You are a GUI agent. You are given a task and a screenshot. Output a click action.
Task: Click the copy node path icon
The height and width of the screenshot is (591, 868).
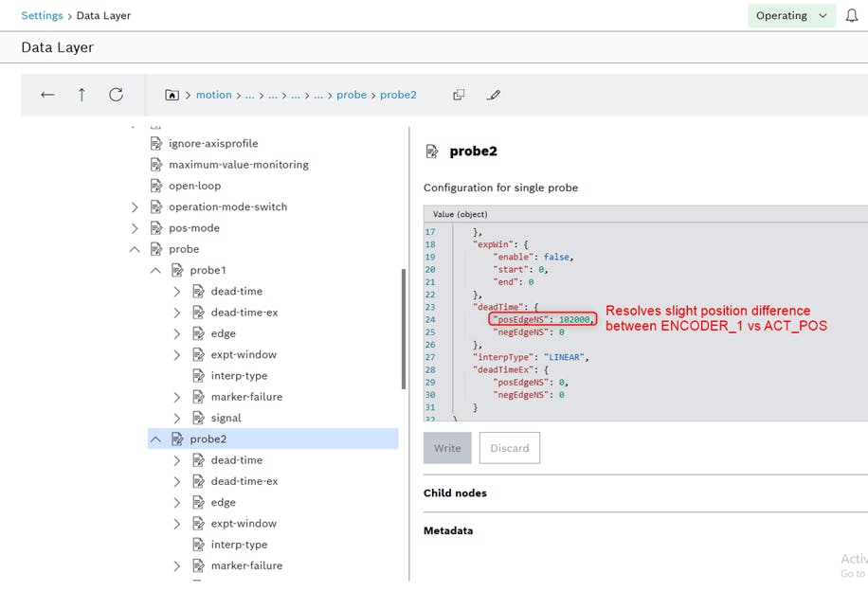pos(459,95)
